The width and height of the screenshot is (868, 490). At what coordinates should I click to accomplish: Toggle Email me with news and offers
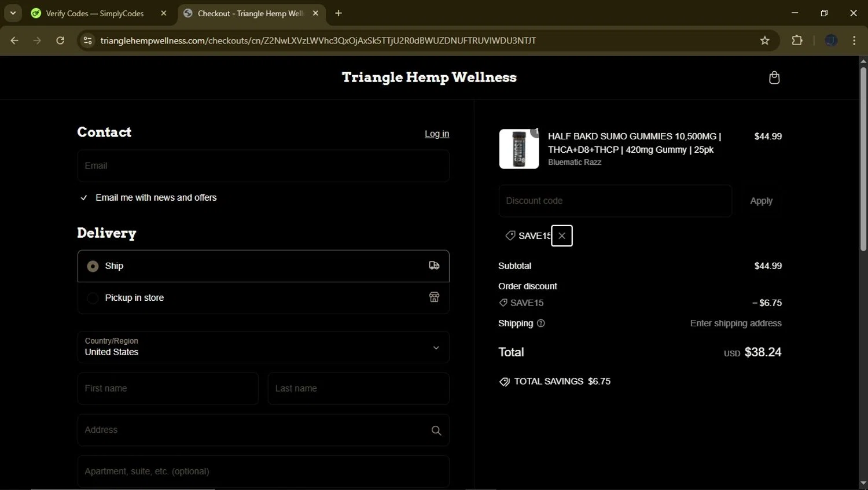click(84, 198)
